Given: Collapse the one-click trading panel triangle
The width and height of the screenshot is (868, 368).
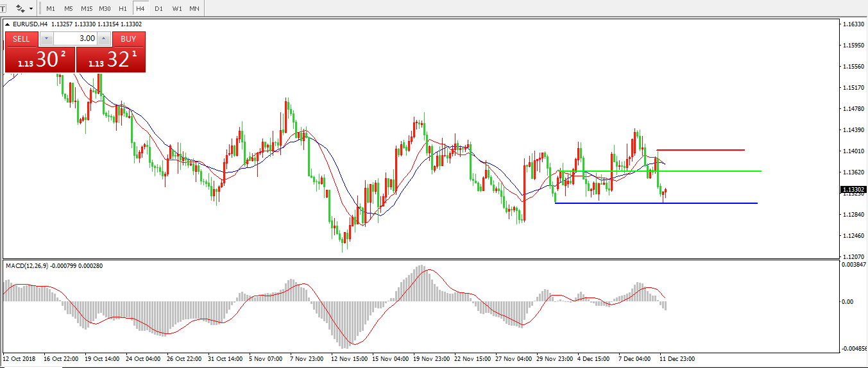Looking at the screenshot, I should [8, 24].
